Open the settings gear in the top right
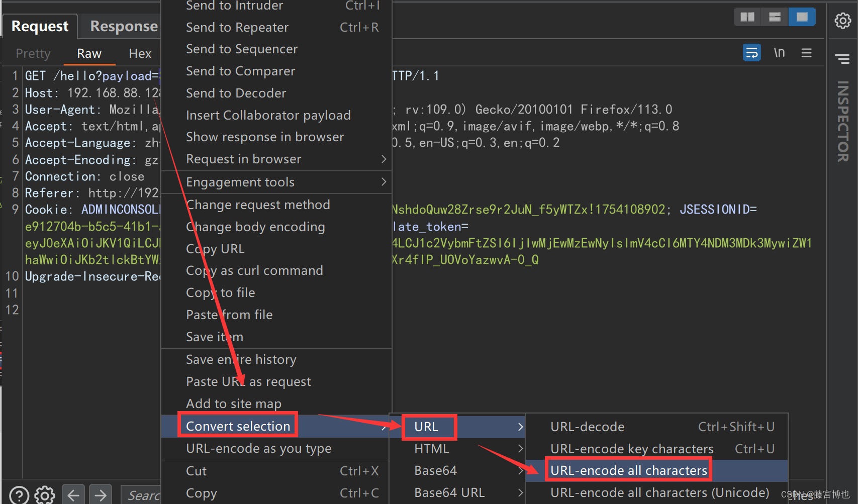The width and height of the screenshot is (858, 504). coord(843,21)
